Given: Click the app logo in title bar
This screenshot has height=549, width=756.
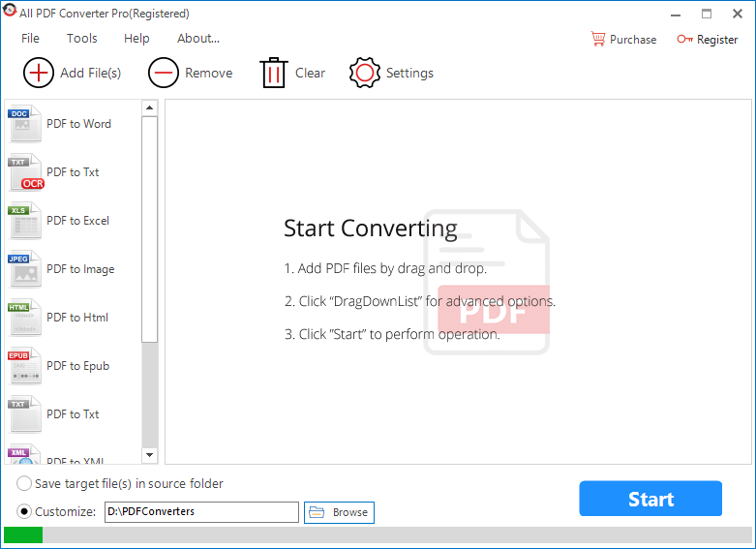Looking at the screenshot, I should [9, 11].
